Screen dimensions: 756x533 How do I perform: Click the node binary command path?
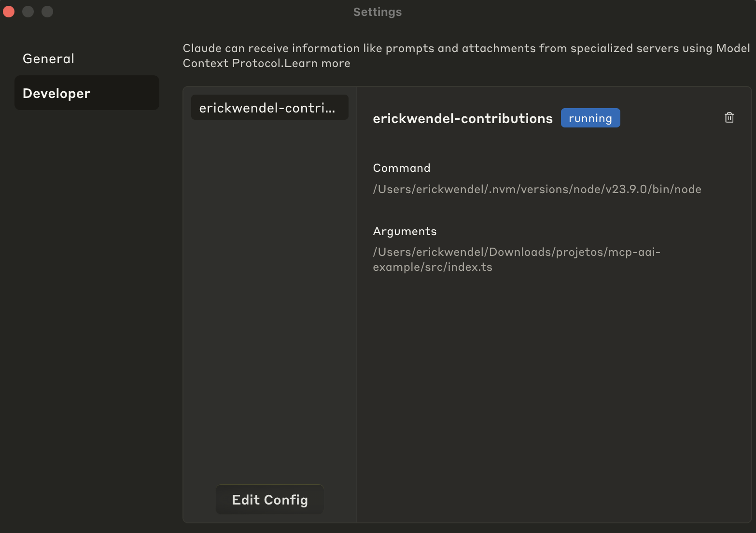(x=537, y=189)
